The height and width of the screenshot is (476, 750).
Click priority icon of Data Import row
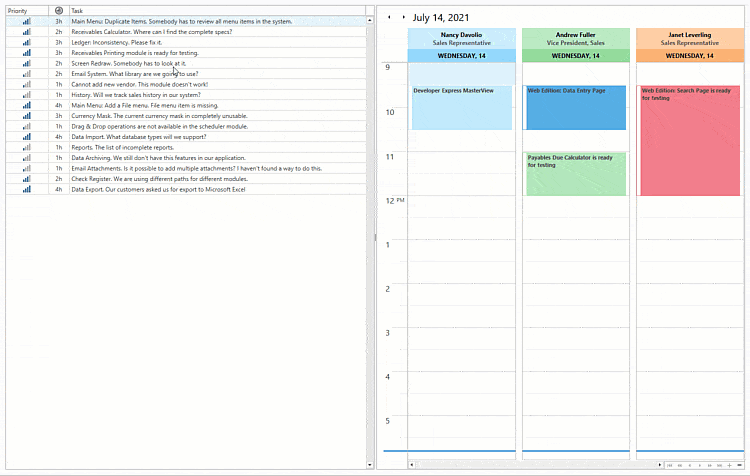click(x=27, y=137)
